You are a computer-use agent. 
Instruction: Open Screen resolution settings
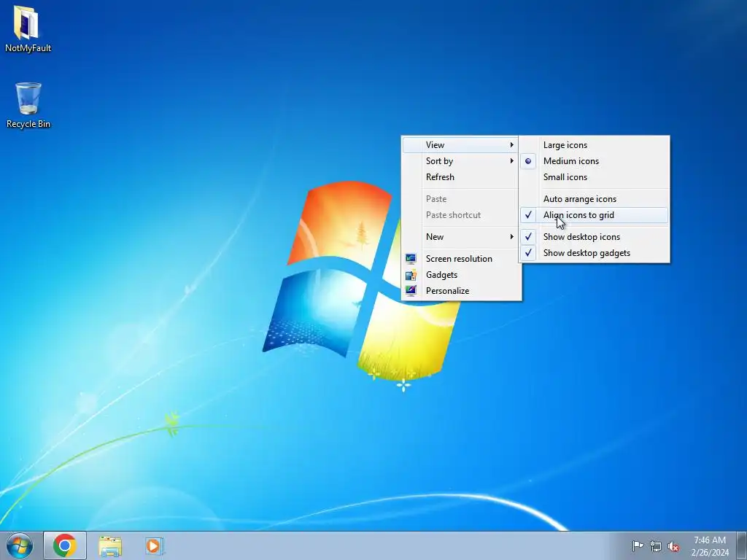coord(460,259)
